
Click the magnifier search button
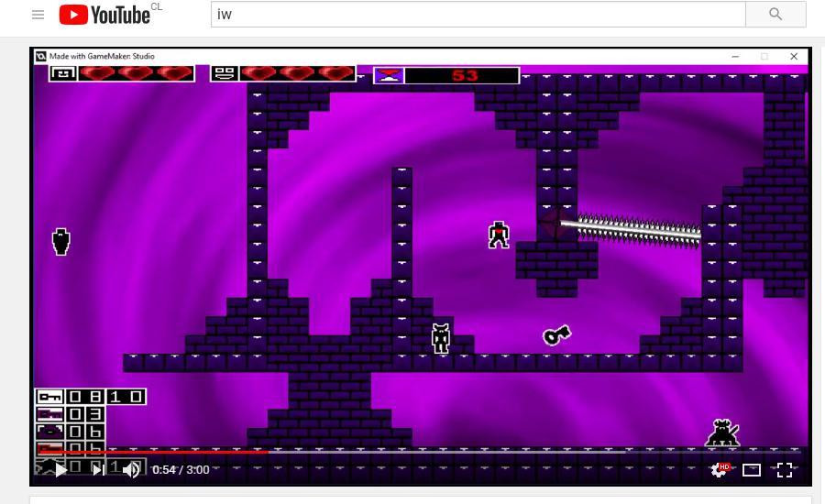775,15
